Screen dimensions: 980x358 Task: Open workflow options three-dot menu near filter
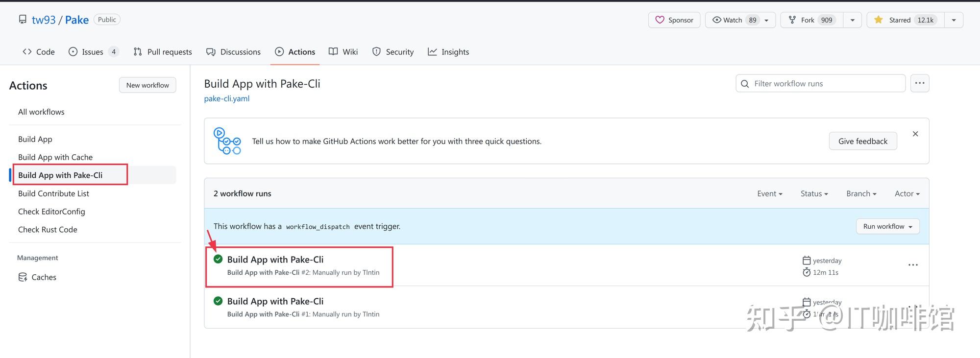pos(920,83)
